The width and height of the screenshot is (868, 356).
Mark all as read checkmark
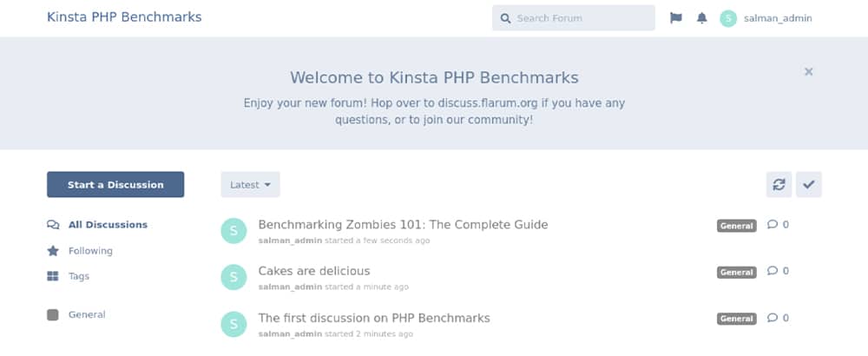(809, 184)
